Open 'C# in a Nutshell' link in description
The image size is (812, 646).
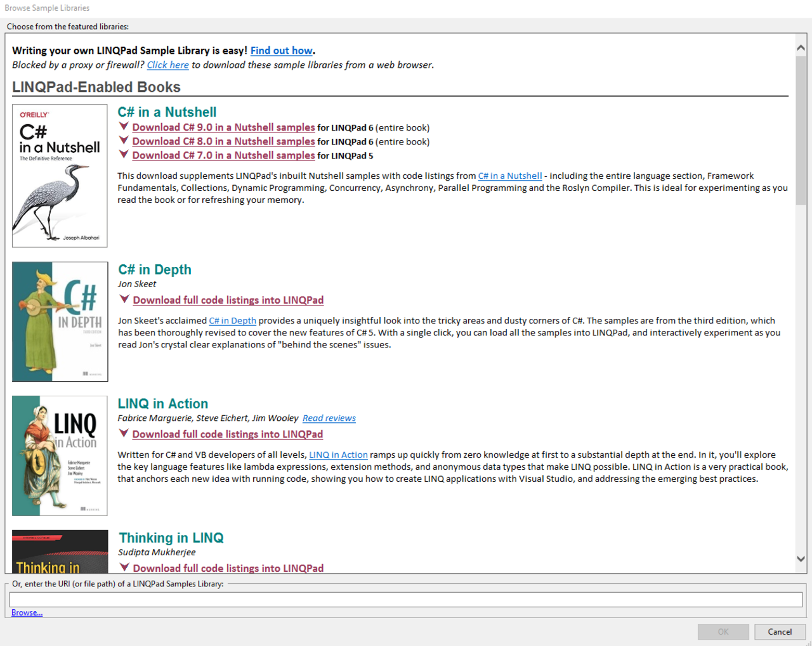(x=510, y=176)
